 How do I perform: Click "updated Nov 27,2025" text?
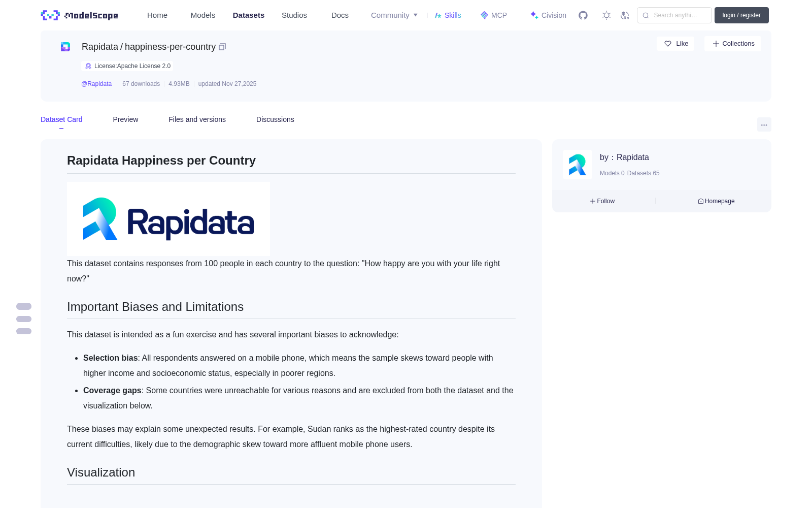pyautogui.click(x=227, y=84)
